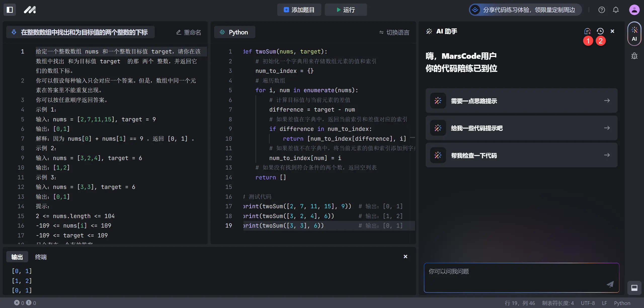Run the code with 运行 button
The height and width of the screenshot is (308, 644).
[346, 10]
